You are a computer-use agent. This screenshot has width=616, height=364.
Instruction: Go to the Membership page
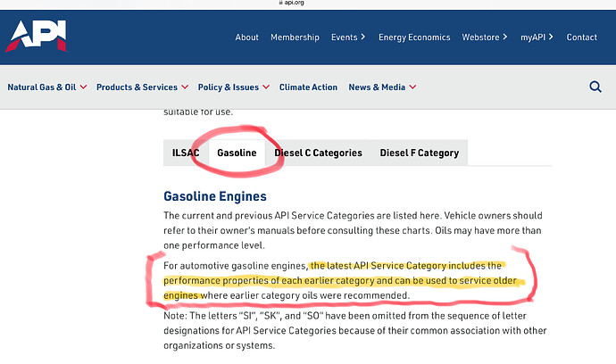pos(295,37)
